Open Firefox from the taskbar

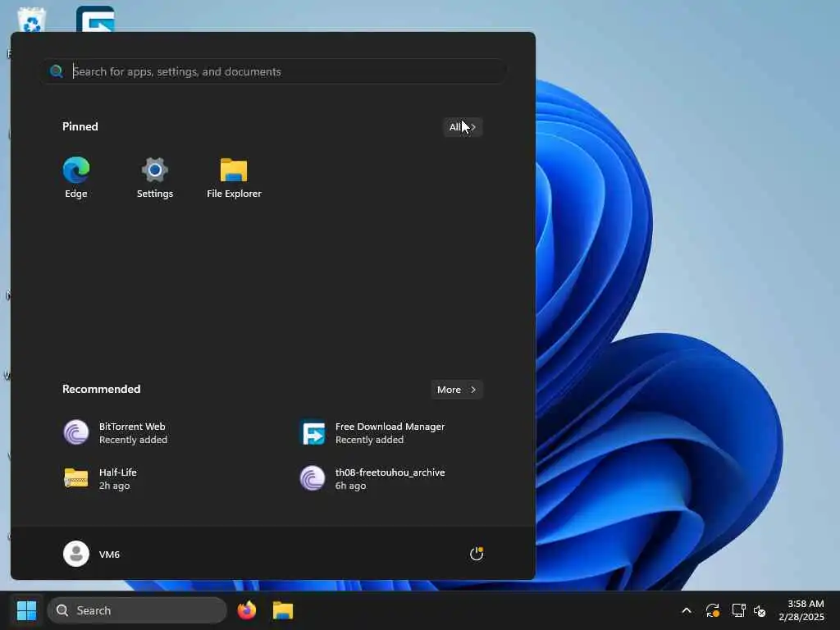tap(247, 610)
